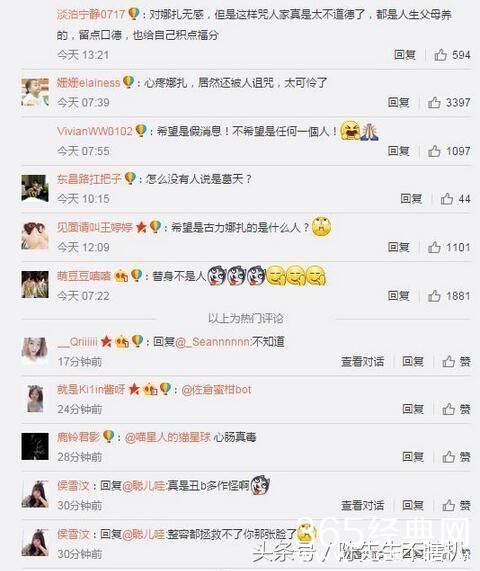Click 赞 thumbs-up on __Qriiiii's comment

point(456,362)
